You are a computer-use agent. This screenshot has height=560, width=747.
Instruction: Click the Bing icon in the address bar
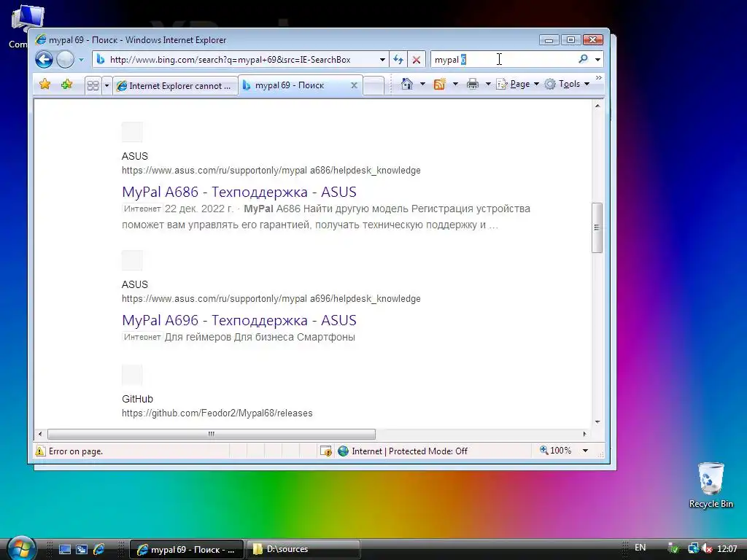[101, 60]
